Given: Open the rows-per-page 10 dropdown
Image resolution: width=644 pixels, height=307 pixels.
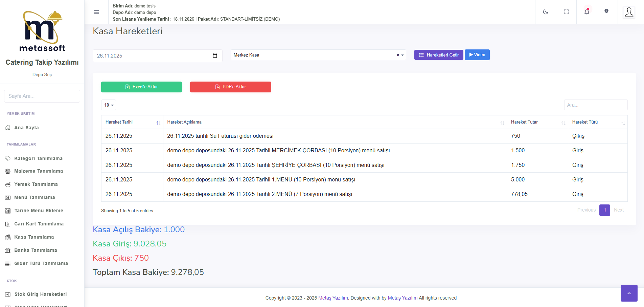Looking at the screenshot, I should pos(109,105).
